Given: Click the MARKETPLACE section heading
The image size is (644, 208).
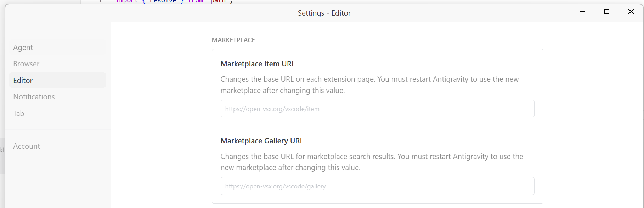Looking at the screenshot, I should pyautogui.click(x=233, y=40).
